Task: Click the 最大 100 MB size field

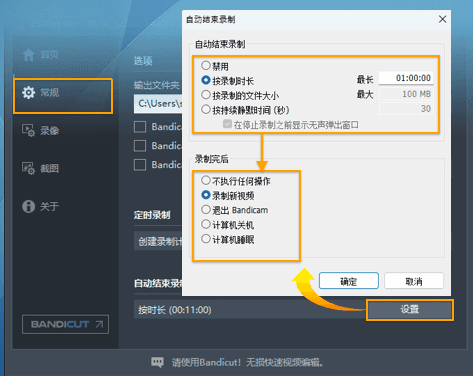Action: 406,94
